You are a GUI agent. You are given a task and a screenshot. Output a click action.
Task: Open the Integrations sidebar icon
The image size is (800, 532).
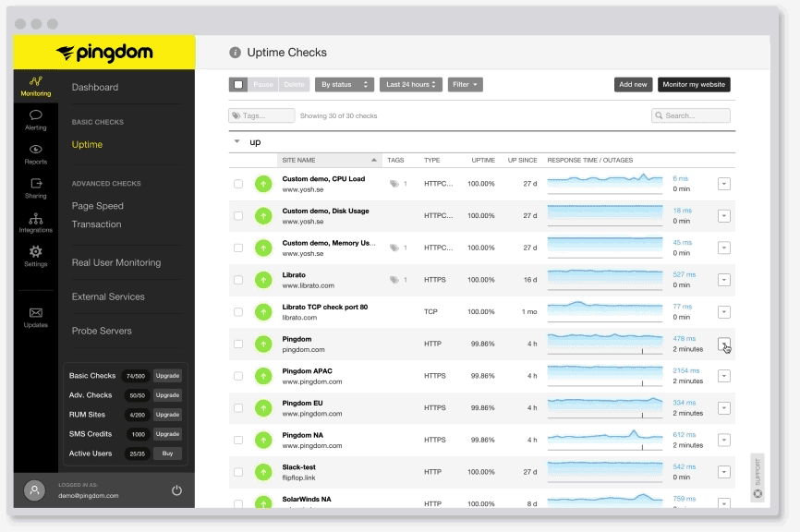click(35, 223)
